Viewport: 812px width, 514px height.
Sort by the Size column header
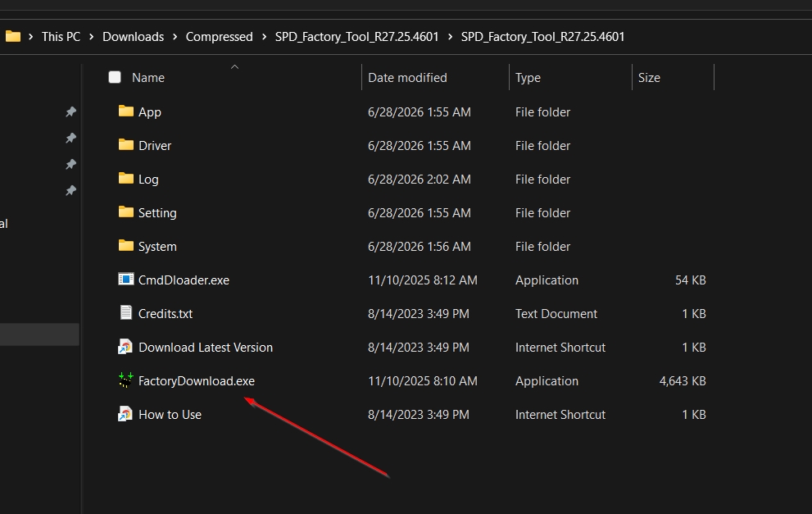pos(649,78)
